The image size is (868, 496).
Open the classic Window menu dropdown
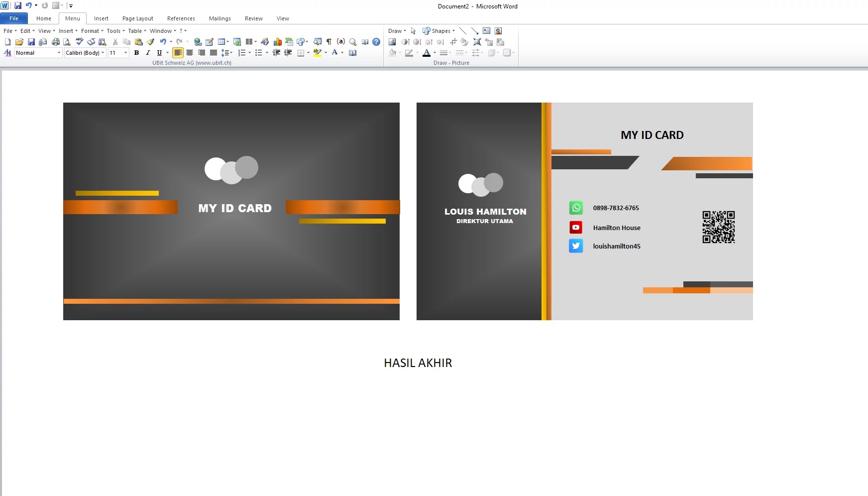163,31
